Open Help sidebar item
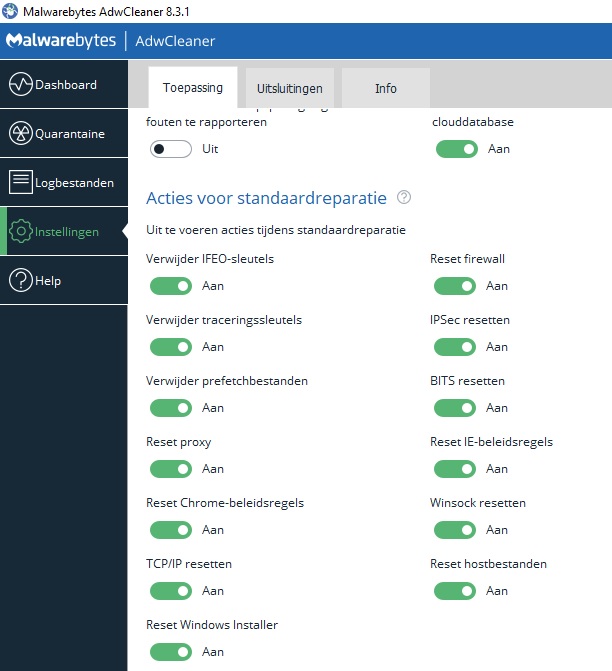 pyautogui.click(x=64, y=280)
